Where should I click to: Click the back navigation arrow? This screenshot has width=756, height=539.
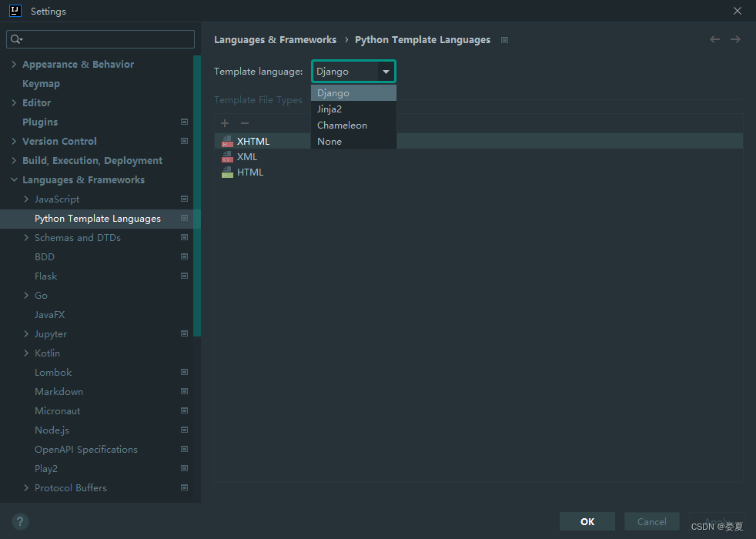click(714, 39)
